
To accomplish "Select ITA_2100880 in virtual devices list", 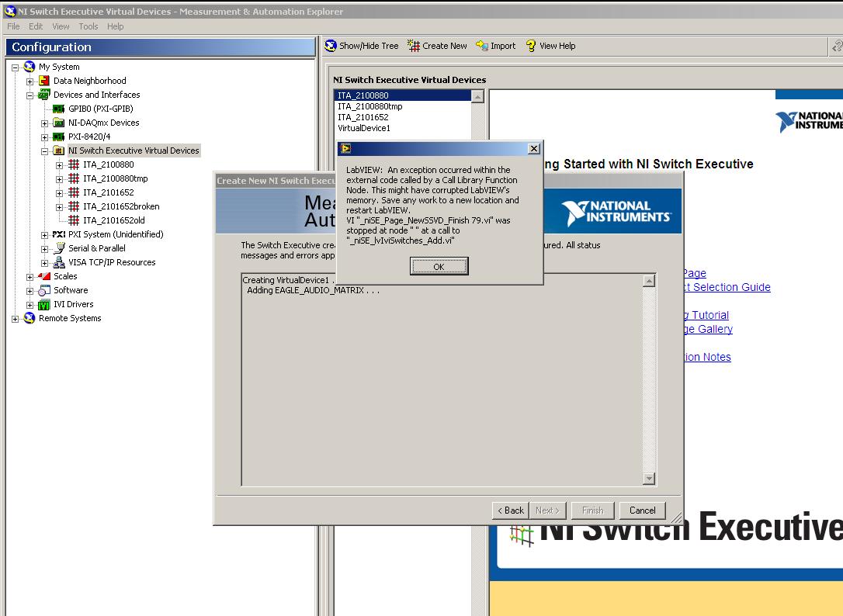I will click(403, 95).
